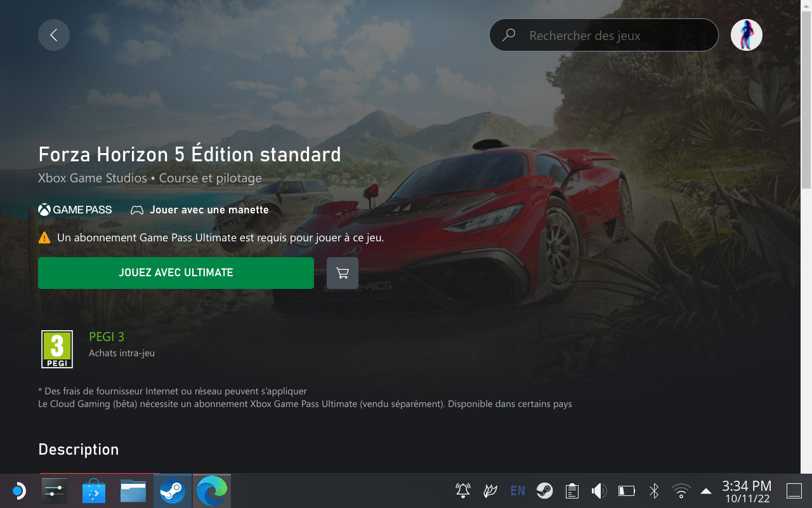The width and height of the screenshot is (812, 508).
Task: Click Xbox Game Studios • Course et pilotage text
Action: 150,178
